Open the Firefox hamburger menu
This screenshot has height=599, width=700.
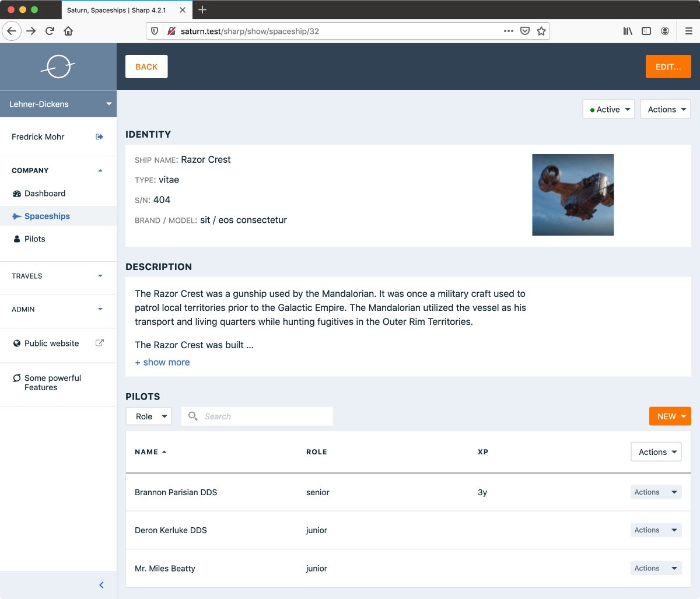[x=689, y=31]
